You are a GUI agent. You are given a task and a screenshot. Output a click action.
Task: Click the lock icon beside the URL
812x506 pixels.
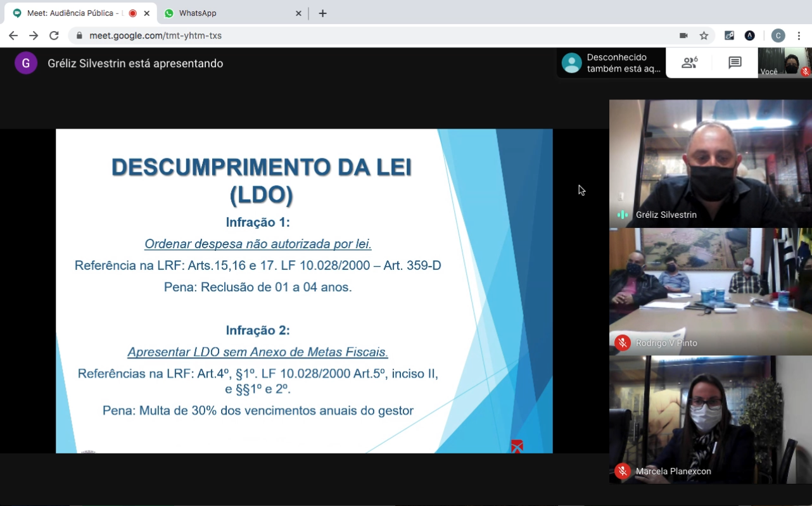pyautogui.click(x=79, y=35)
